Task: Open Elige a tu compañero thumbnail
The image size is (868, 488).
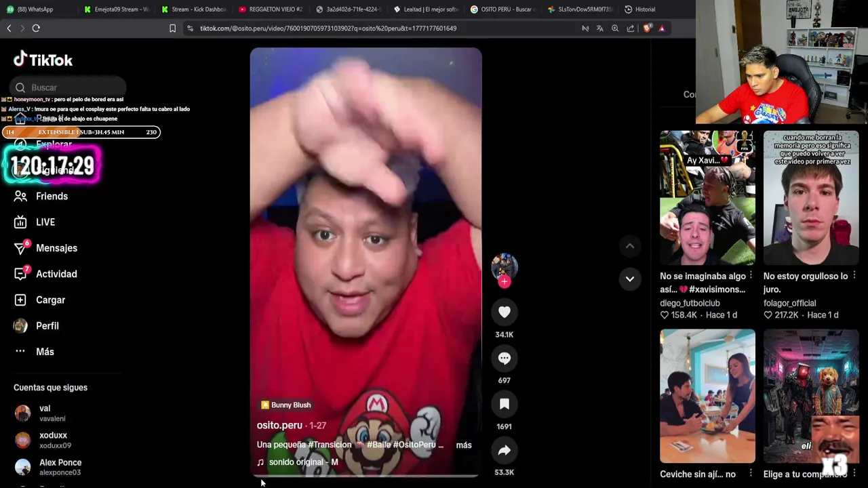Action: pyautogui.click(x=811, y=396)
